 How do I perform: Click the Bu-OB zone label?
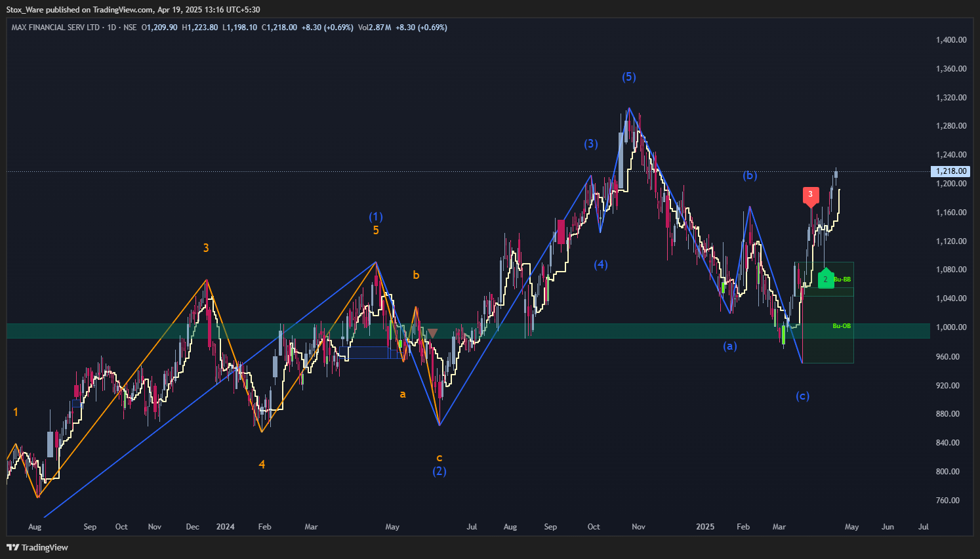point(842,326)
